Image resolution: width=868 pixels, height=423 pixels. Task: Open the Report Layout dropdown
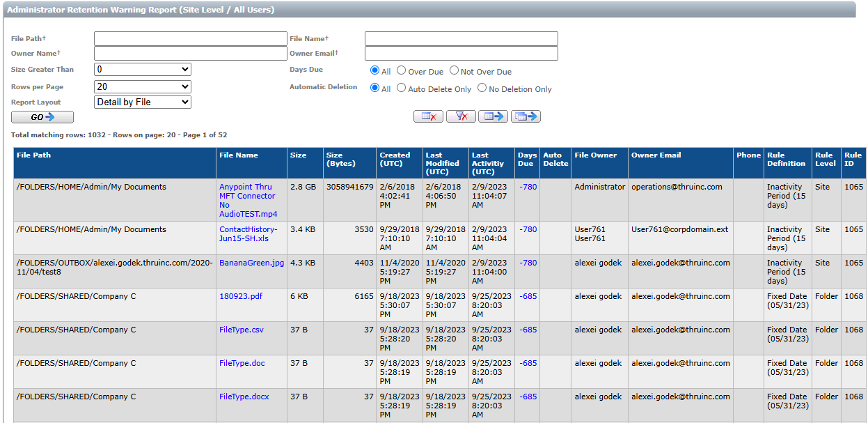pyautogui.click(x=143, y=102)
